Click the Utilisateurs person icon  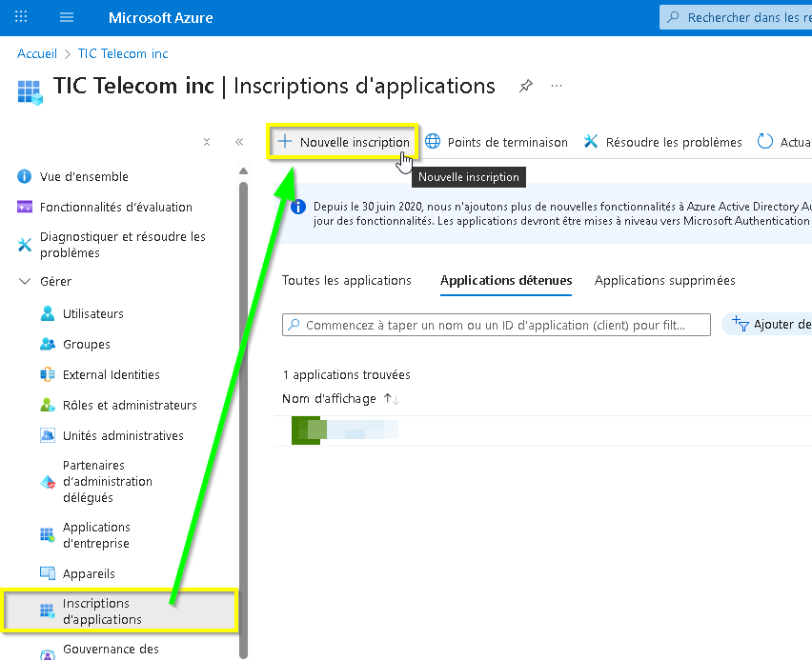coord(48,313)
